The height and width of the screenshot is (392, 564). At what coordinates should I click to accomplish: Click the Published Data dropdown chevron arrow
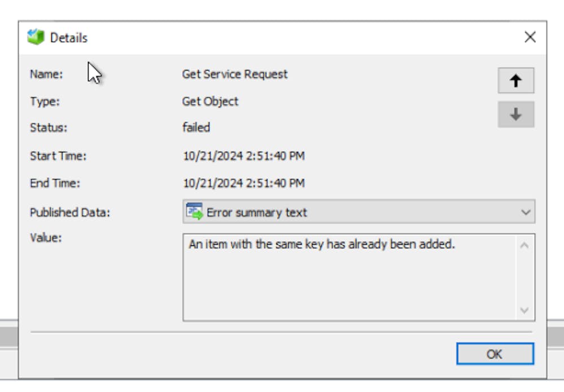tap(526, 213)
